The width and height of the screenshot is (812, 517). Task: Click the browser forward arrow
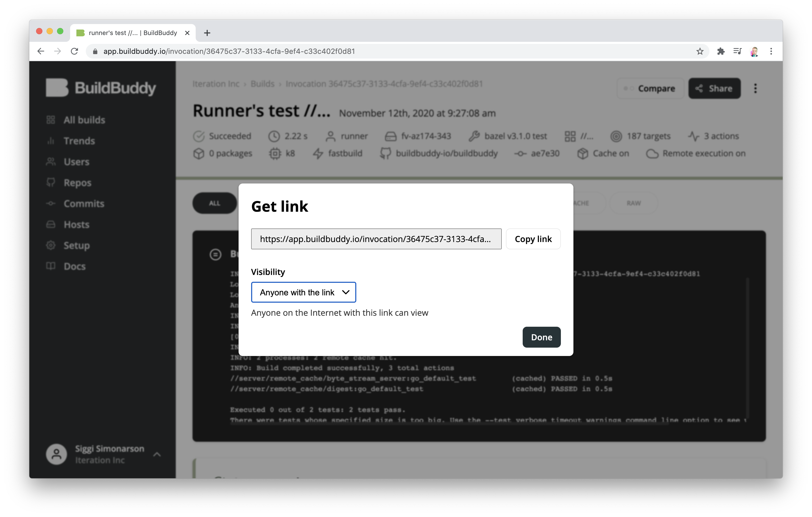(58, 51)
